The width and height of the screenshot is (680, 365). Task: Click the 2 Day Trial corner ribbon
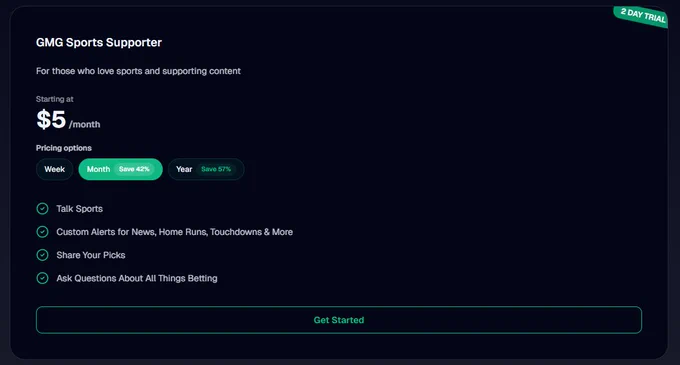[641, 16]
